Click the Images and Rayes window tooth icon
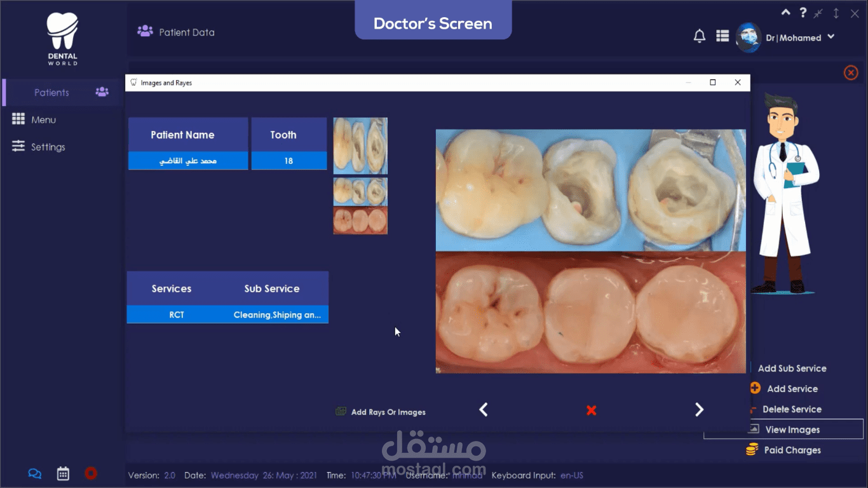This screenshot has height=488, width=868. tap(133, 83)
